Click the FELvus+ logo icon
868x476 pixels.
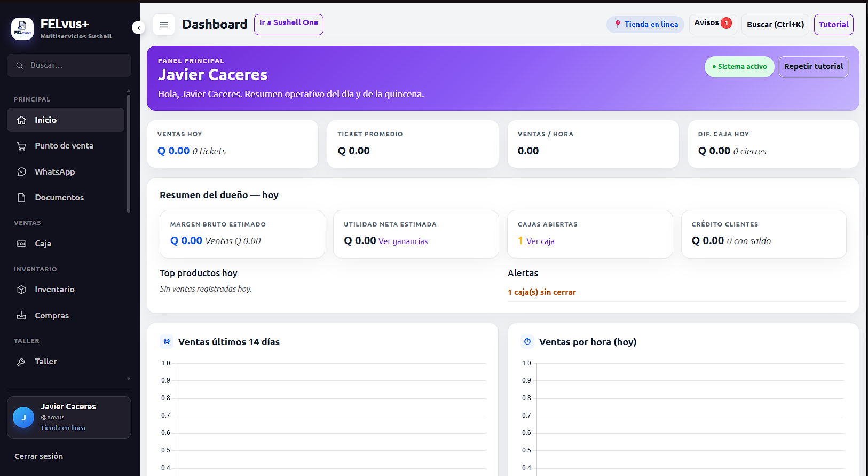tap(22, 28)
